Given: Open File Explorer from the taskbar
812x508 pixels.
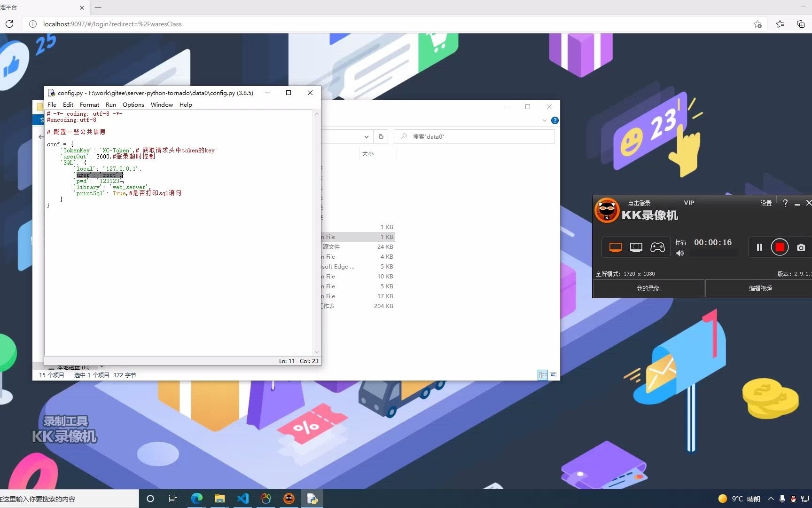Looking at the screenshot, I should pyautogui.click(x=219, y=499).
